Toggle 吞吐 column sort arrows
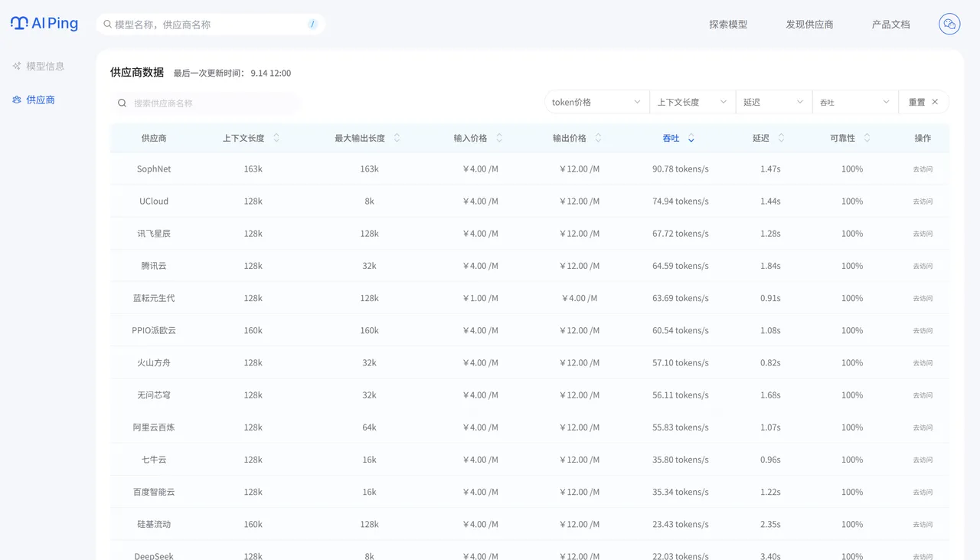The image size is (980, 560). (x=691, y=138)
